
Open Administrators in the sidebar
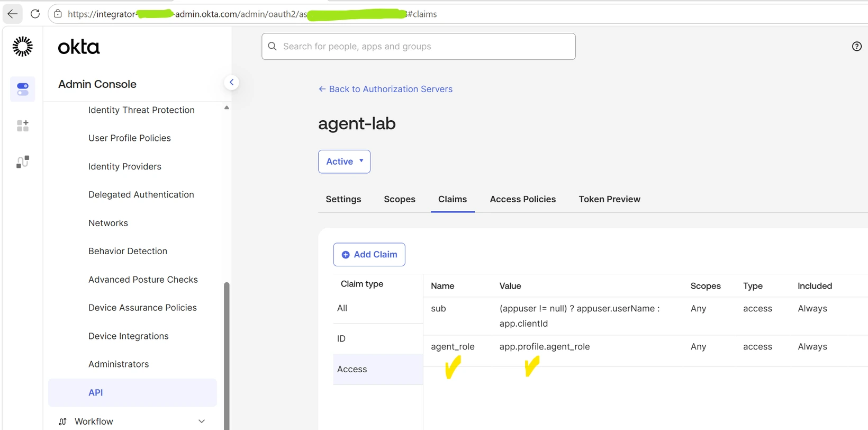[x=119, y=364]
